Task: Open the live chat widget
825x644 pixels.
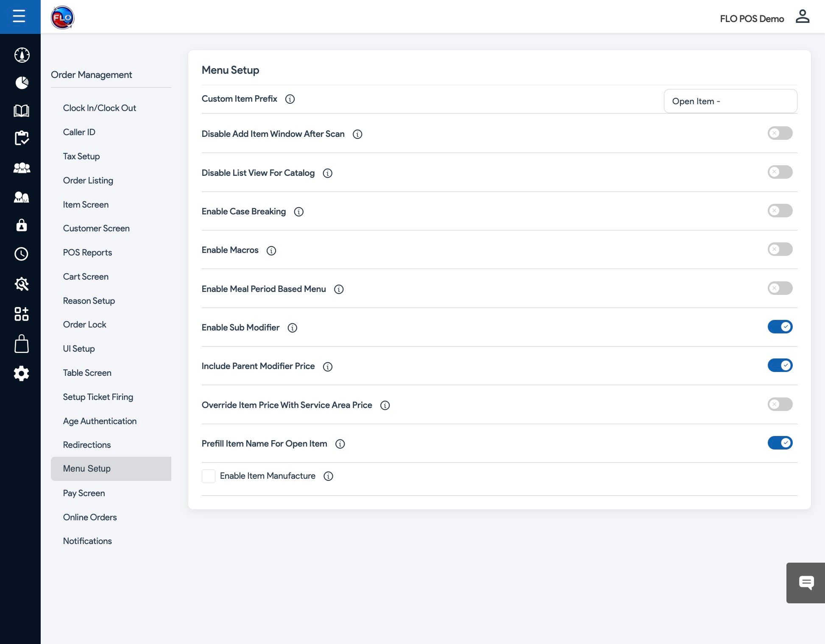Action: tap(805, 583)
